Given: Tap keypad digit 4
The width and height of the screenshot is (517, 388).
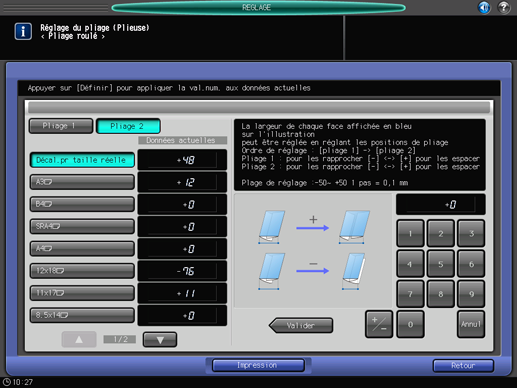Looking at the screenshot, I should pyautogui.click(x=410, y=264).
